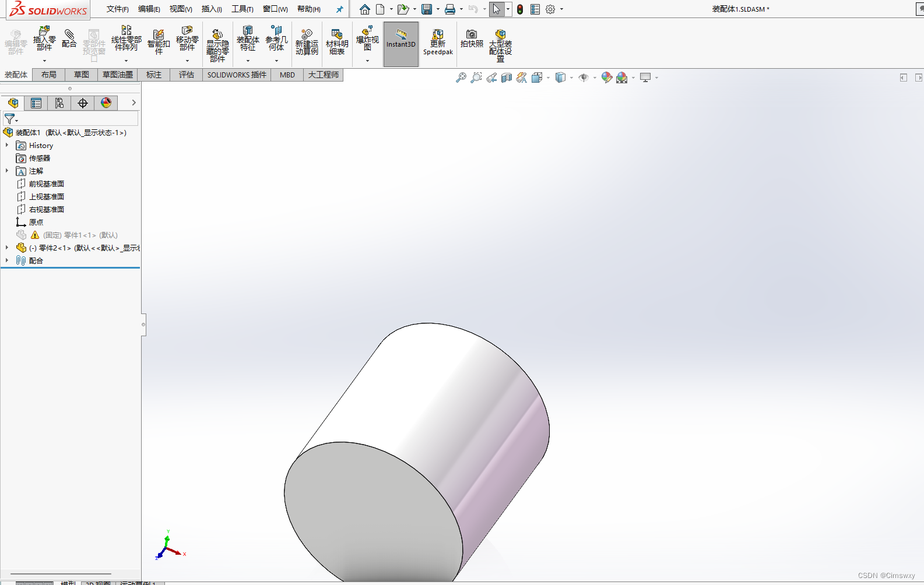
Task: Click Zoom to Area icon
Action: (476, 77)
